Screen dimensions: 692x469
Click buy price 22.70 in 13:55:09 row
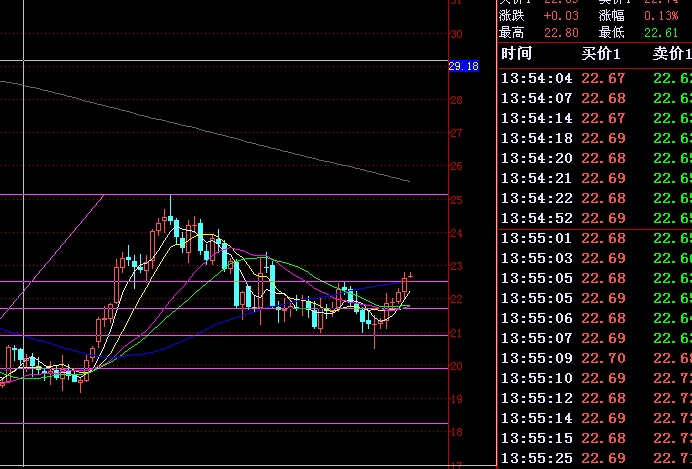(x=603, y=358)
